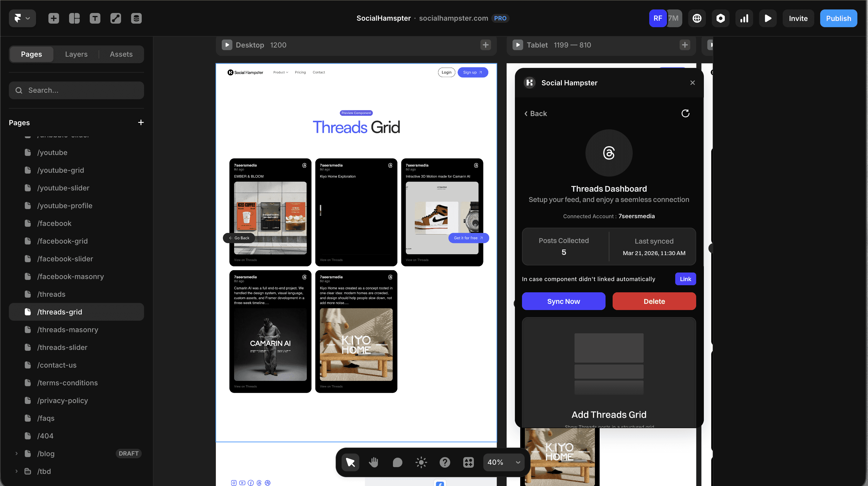Open the Comments tool in bottom toolbar
Viewport: 868px width, 486px height.
tap(397, 462)
